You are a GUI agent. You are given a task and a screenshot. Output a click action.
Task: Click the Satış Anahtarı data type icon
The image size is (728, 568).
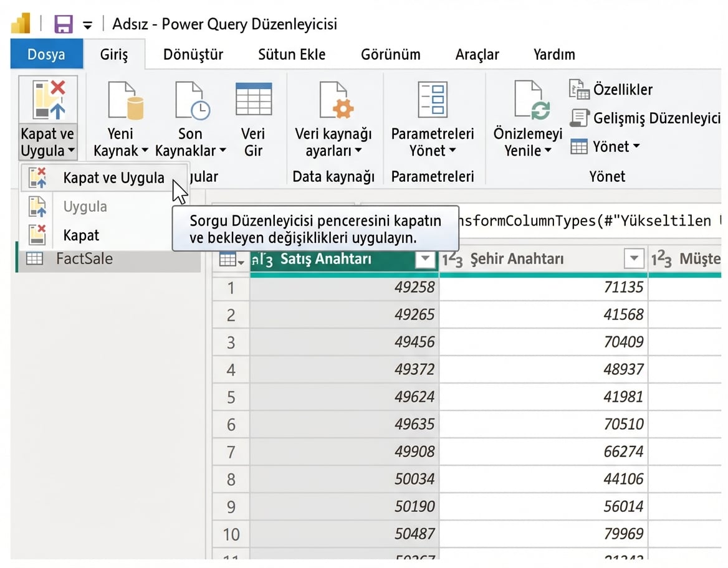pos(262,260)
